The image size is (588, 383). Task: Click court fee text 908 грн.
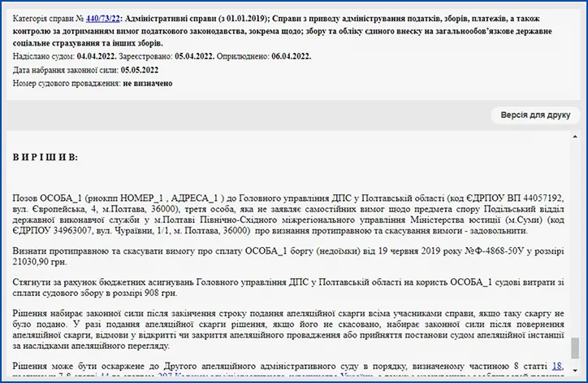(x=161, y=293)
